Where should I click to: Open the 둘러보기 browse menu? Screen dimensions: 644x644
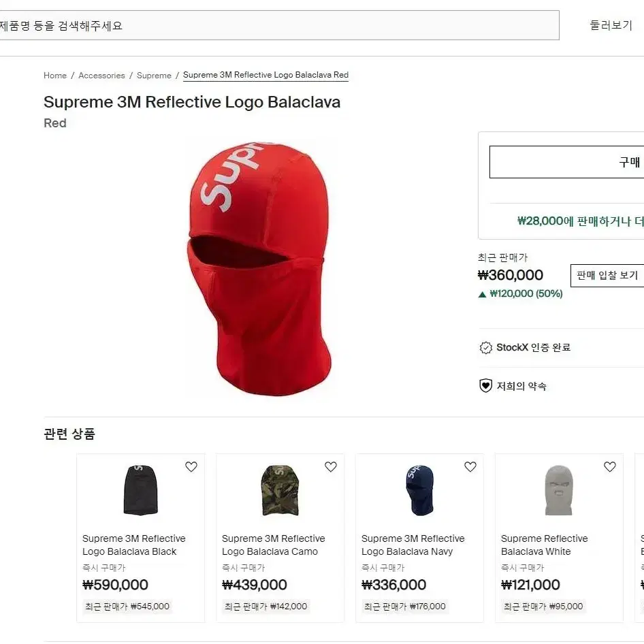611,25
